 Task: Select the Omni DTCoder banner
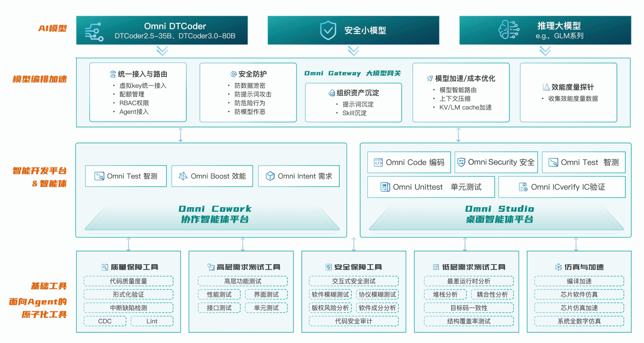coord(162,30)
